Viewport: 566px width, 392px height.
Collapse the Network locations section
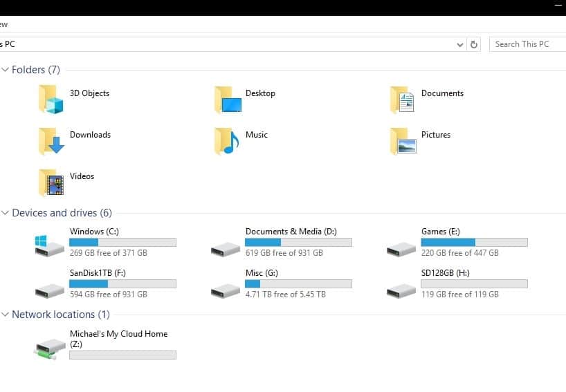(x=5, y=315)
